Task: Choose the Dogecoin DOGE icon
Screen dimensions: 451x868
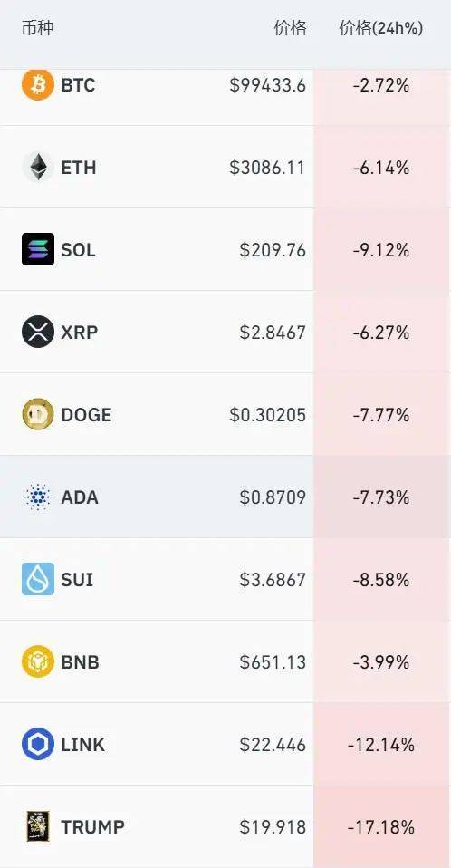Action: point(38,414)
